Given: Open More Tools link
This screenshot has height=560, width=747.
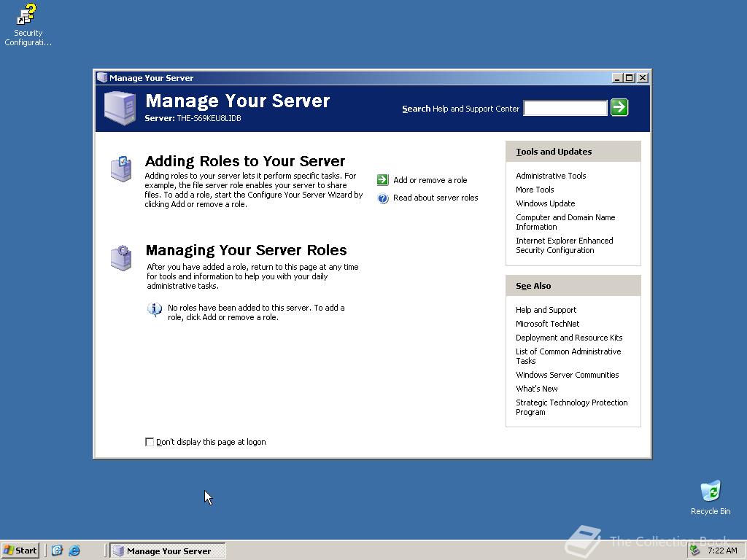Looking at the screenshot, I should click(x=535, y=190).
